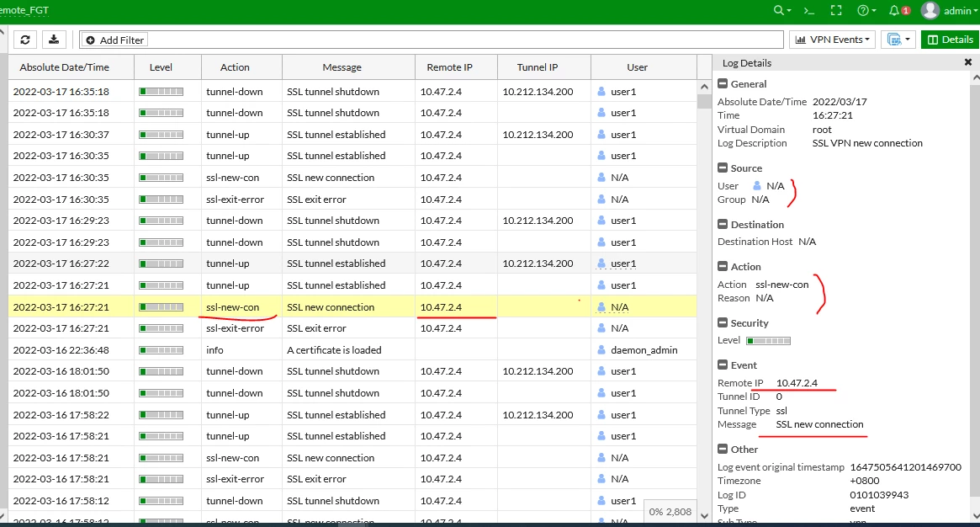Viewport: 980px width, 527px height.
Task: Sort by the Remote IP column header
Action: [449, 67]
